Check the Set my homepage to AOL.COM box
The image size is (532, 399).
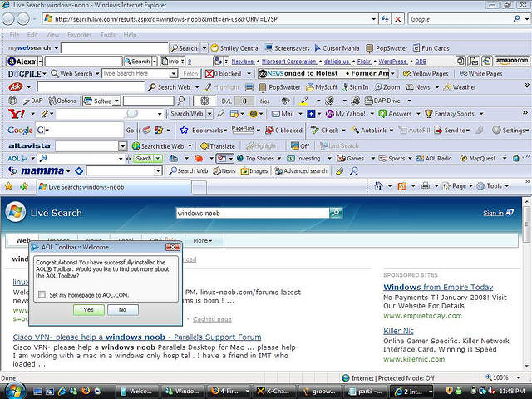(42, 294)
